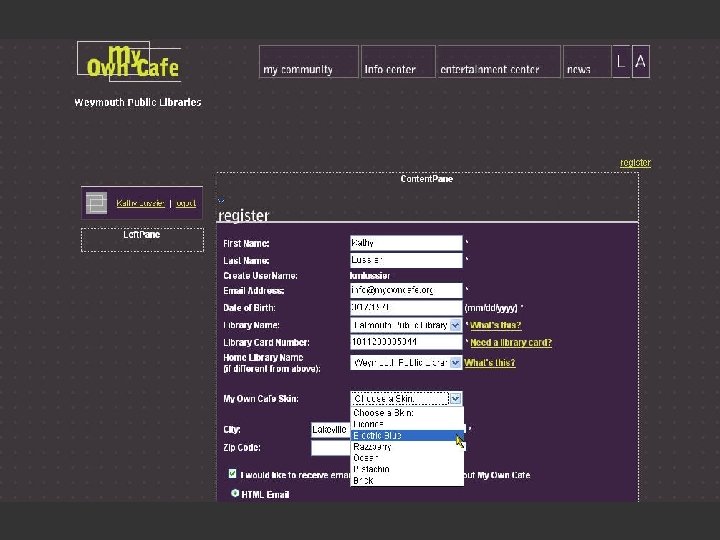Viewport: 720px width, 540px height.
Task: Click the Library Card Number field
Action: pyautogui.click(x=406, y=342)
